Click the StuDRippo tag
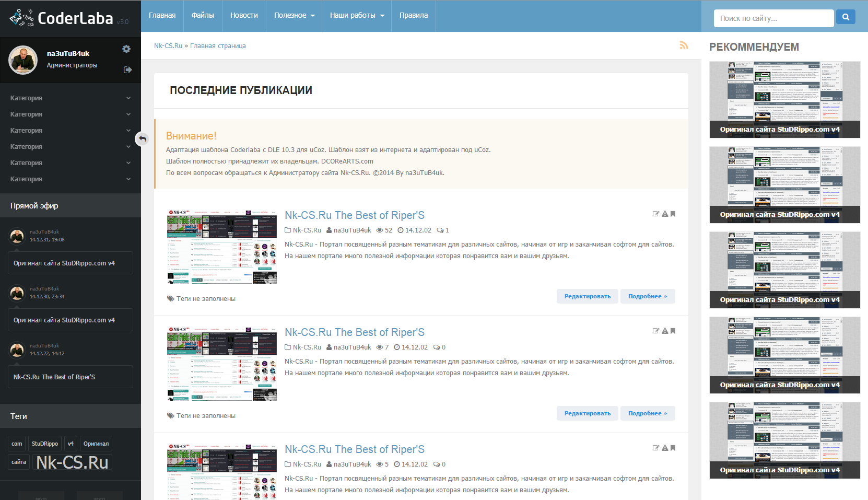868x500 pixels. pos(45,444)
